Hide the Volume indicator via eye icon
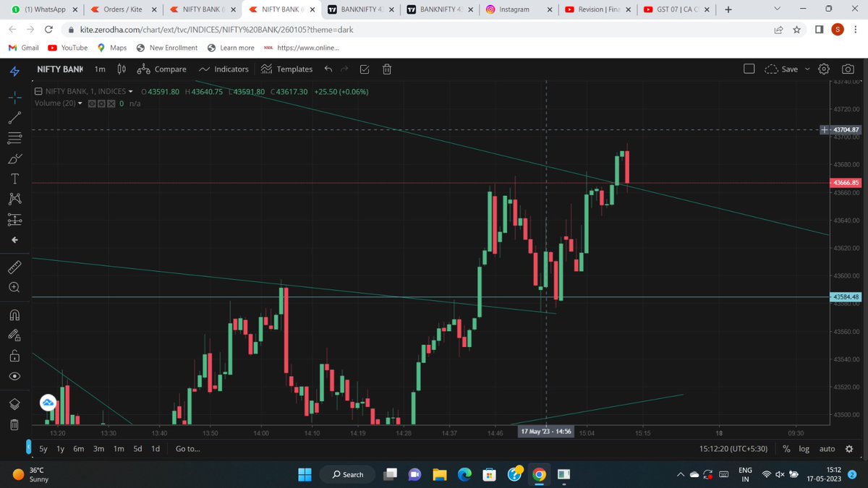This screenshot has width=868, height=488. (x=93, y=103)
